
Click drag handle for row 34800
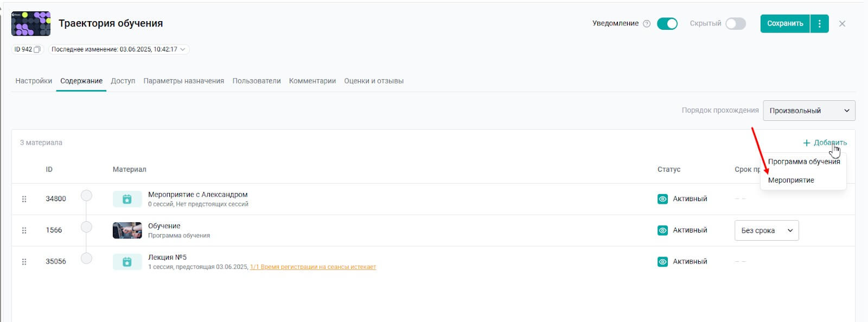[24, 199]
